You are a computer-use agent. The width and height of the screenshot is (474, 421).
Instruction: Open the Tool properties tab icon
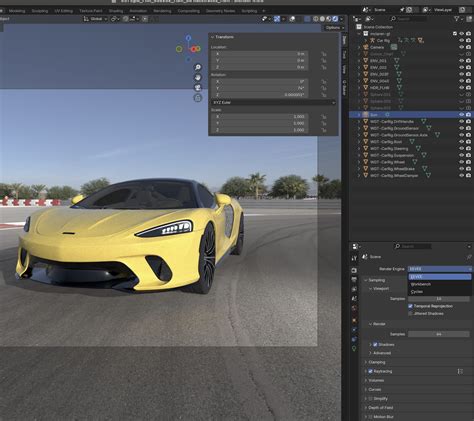[x=354, y=258]
